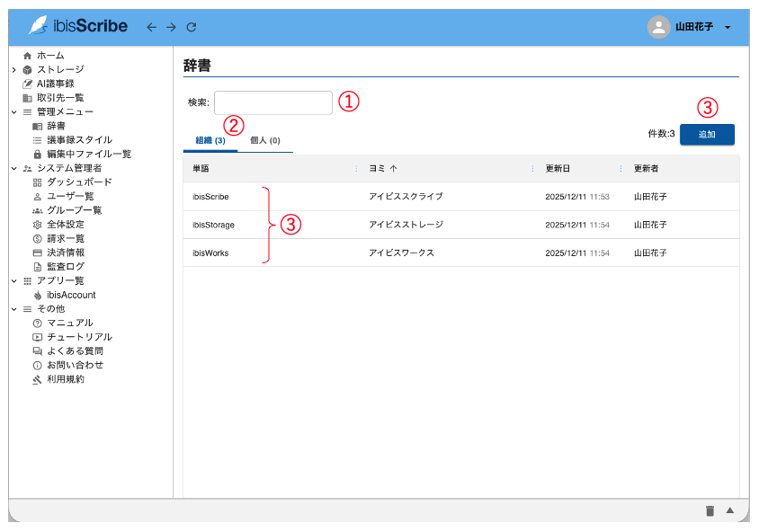759x532 pixels.
Task: Collapse the システム管理者 section
Action: (x=14, y=168)
